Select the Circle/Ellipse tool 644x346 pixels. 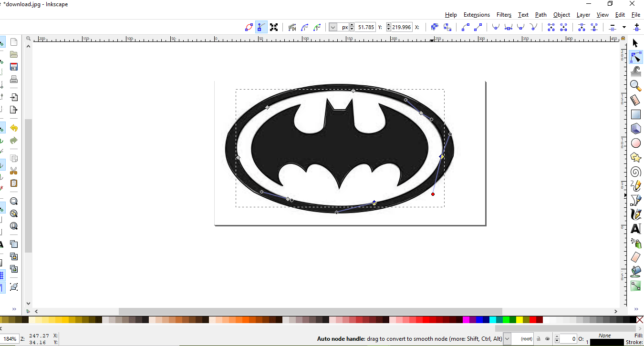point(635,143)
